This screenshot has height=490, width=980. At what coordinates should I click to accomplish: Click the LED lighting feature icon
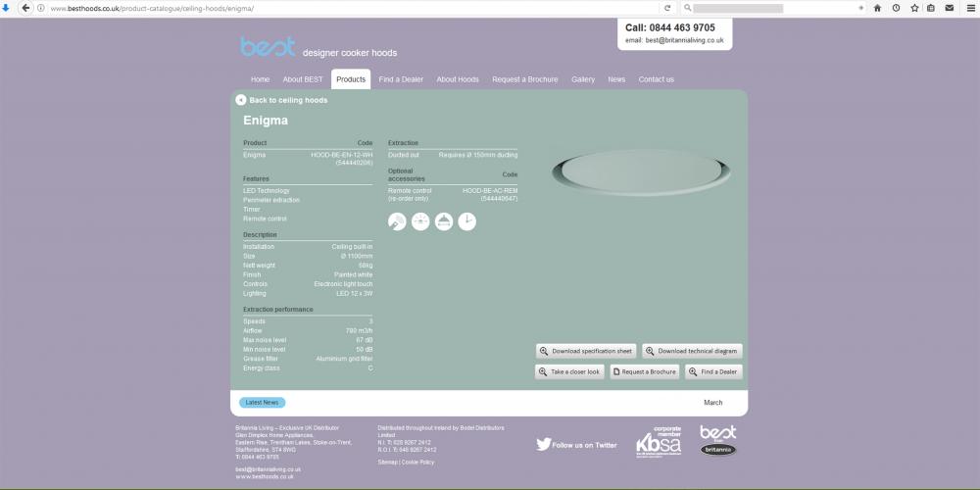click(420, 221)
